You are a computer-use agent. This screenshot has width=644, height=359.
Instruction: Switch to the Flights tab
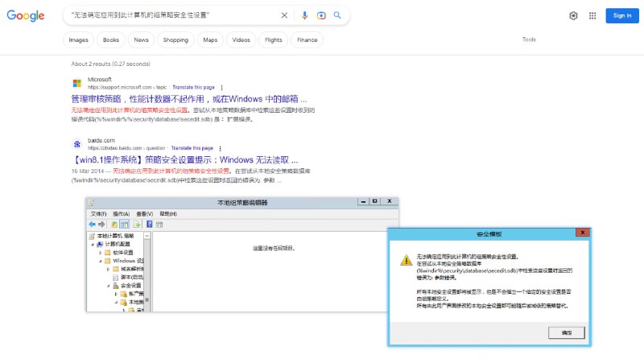point(274,39)
